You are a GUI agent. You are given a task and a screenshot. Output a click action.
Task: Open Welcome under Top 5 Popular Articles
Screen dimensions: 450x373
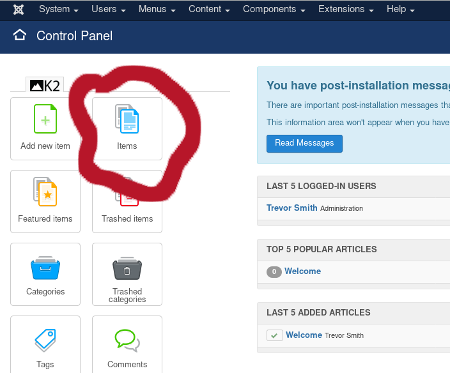[x=302, y=271]
